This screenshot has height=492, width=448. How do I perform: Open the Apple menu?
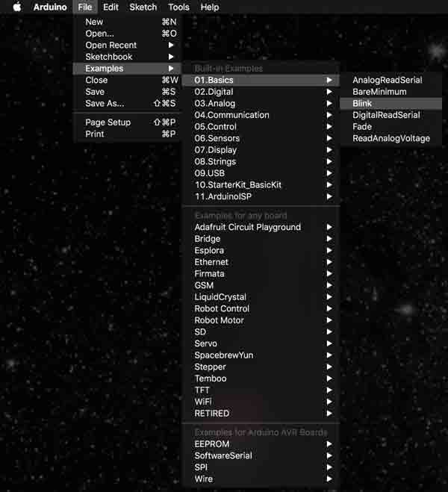pos(17,7)
